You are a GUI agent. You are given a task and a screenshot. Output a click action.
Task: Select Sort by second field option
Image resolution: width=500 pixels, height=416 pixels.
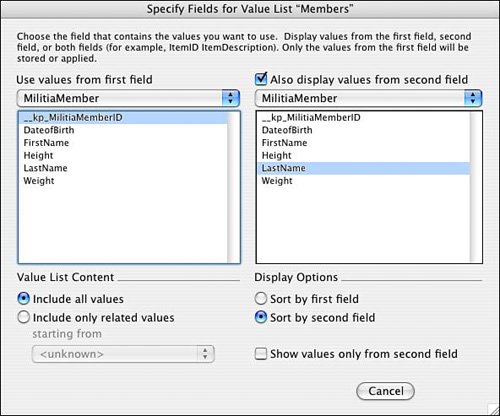point(261,317)
